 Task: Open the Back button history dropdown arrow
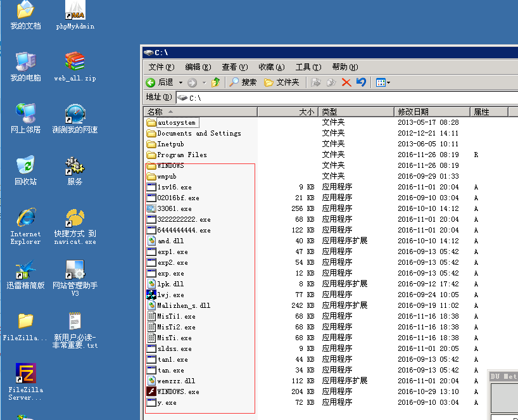180,82
